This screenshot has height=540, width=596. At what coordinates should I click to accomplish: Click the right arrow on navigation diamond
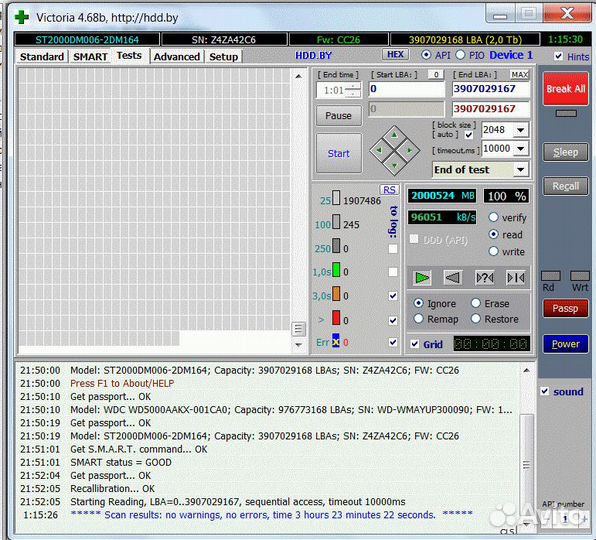coord(410,150)
